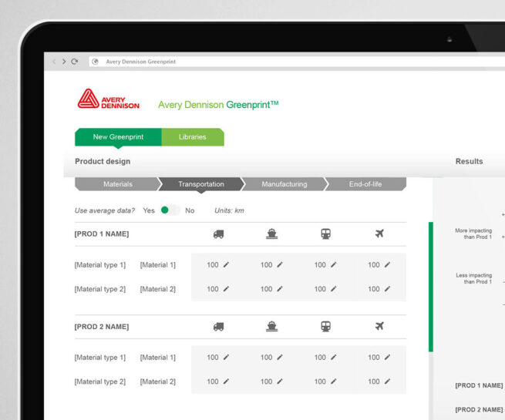Edit PROD 1 Material 1 truck distance pencil
This screenshot has height=420, width=505.
tap(226, 264)
